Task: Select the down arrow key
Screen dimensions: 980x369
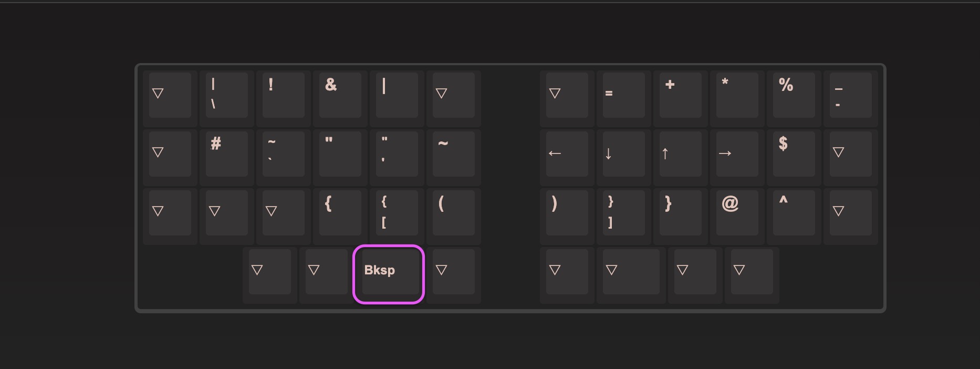Action: coord(623,154)
